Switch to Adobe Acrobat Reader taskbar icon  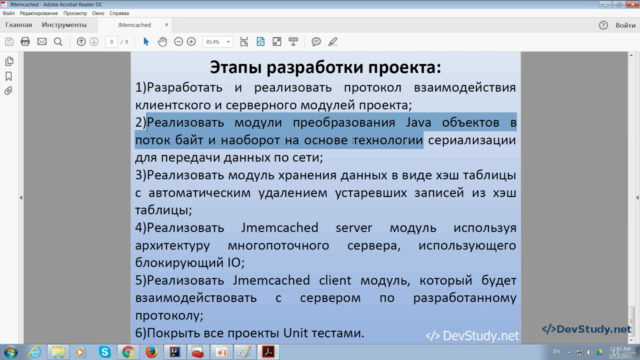pyautogui.click(x=268, y=352)
